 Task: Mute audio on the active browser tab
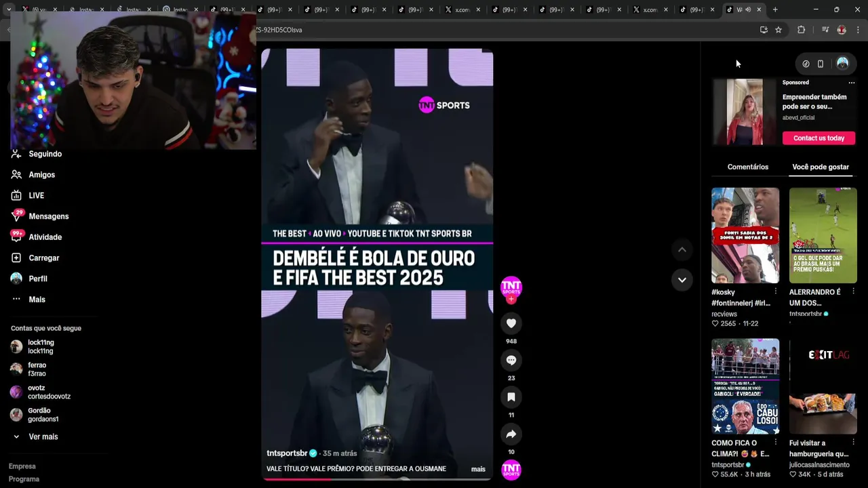coord(748,9)
